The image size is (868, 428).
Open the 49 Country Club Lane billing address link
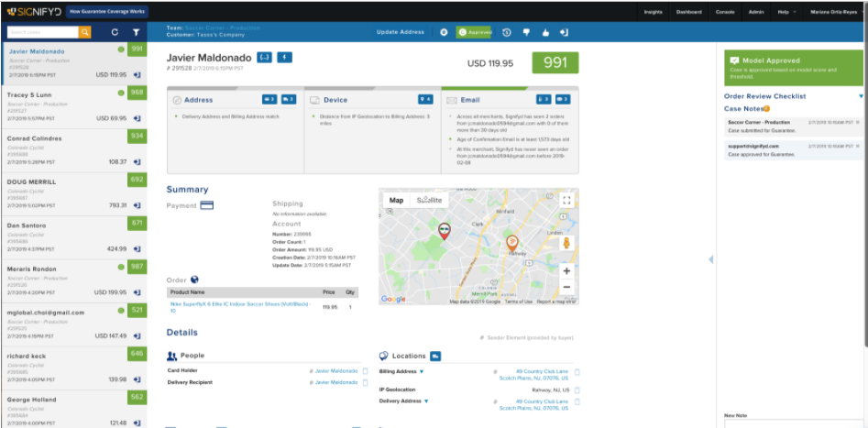click(533, 375)
